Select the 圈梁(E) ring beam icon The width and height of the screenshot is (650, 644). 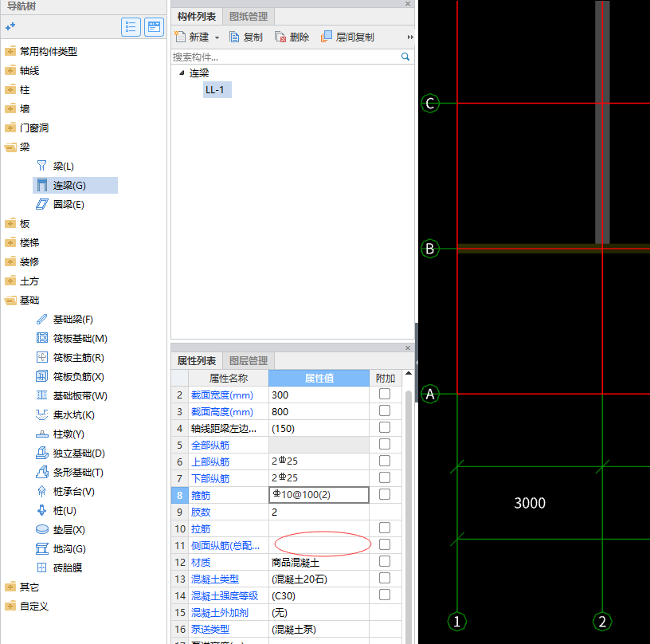click(42, 204)
